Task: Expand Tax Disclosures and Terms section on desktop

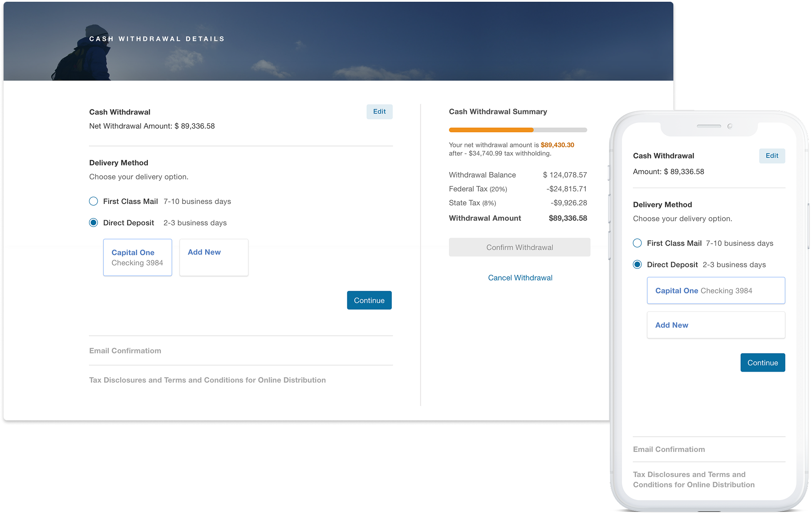Action: [x=207, y=380]
